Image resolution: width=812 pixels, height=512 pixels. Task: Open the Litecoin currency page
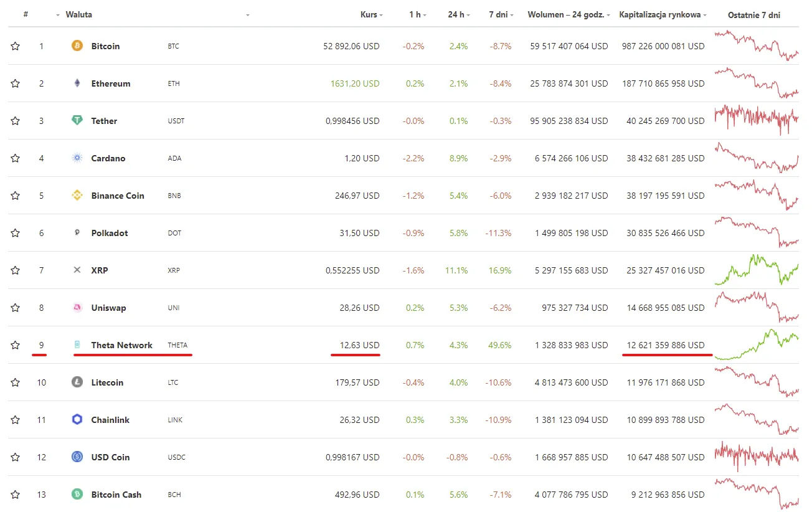[107, 382]
